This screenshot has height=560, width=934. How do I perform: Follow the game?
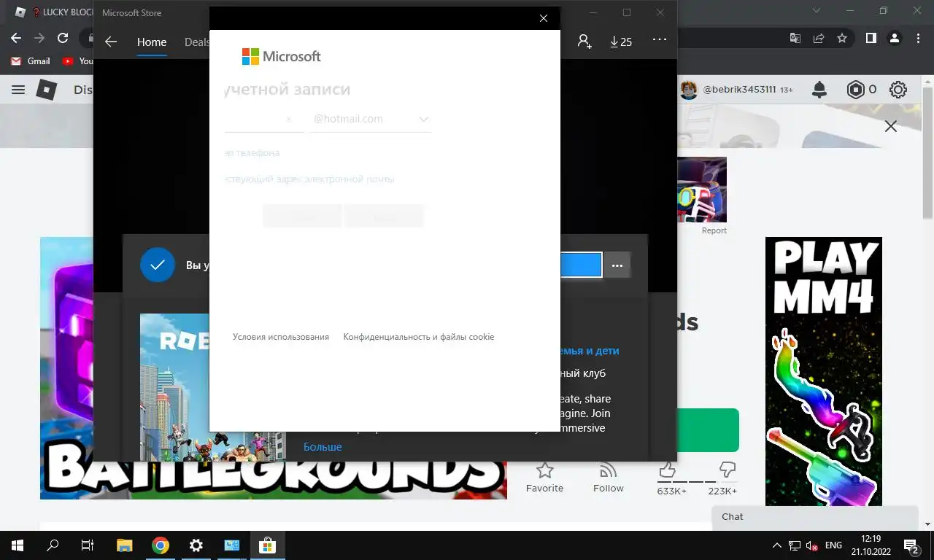(x=608, y=478)
